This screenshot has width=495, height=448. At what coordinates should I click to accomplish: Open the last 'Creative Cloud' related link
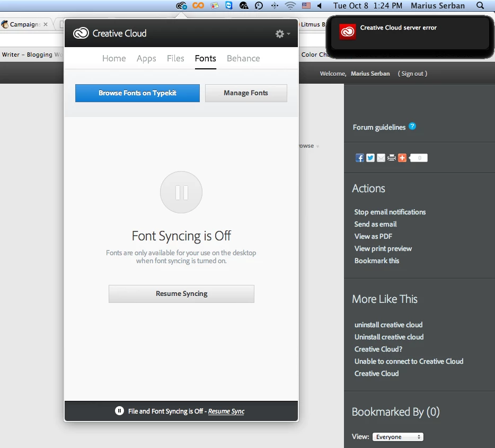pyautogui.click(x=376, y=373)
